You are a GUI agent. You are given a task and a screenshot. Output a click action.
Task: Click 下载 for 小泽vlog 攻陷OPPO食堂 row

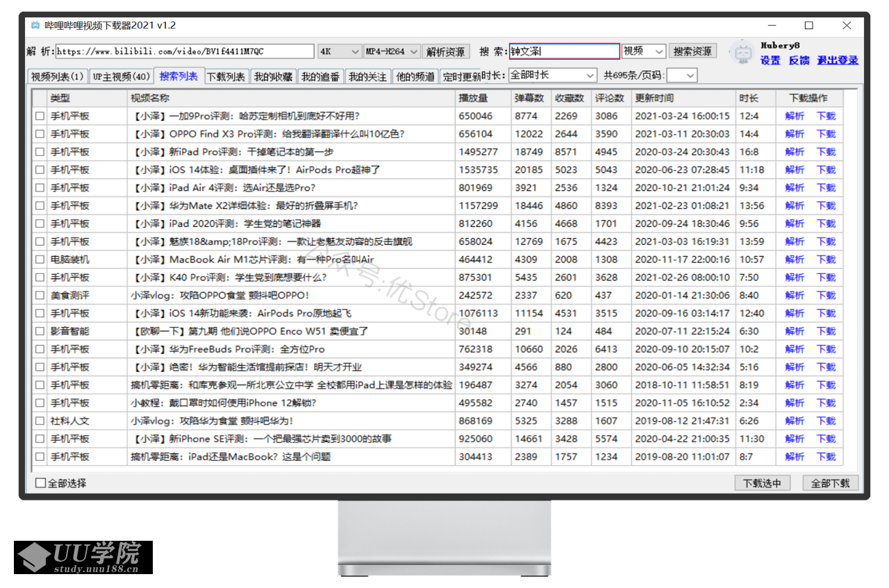coord(826,296)
